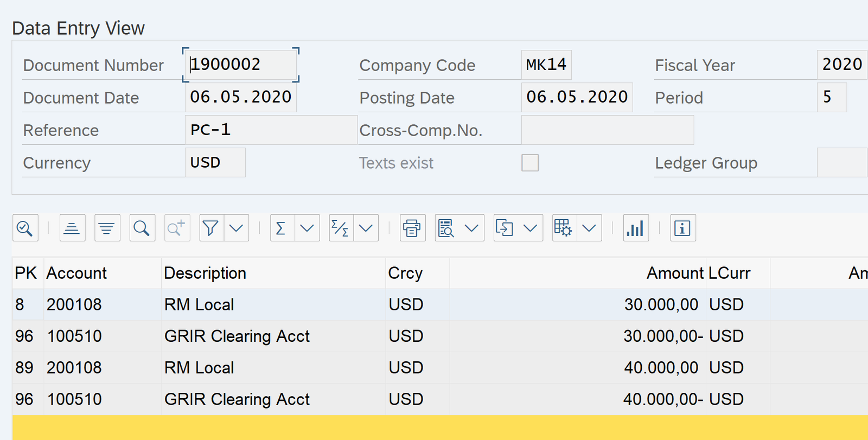
Task: Expand the export dropdown arrow
Action: [530, 228]
